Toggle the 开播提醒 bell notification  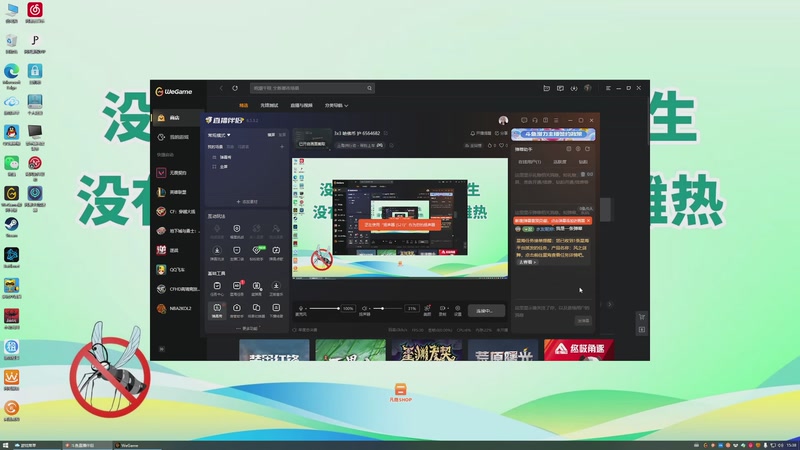481,133
